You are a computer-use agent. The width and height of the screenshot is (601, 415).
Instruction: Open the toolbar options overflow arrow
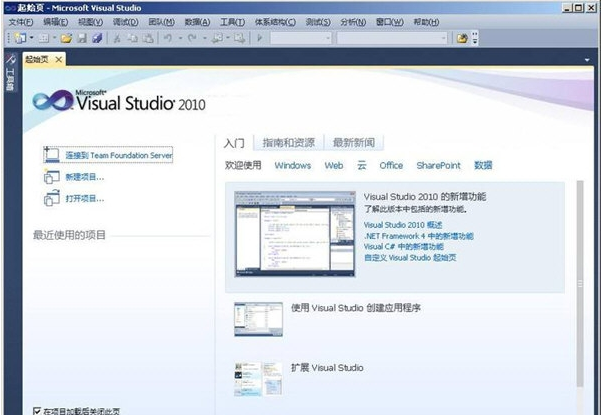click(x=475, y=38)
